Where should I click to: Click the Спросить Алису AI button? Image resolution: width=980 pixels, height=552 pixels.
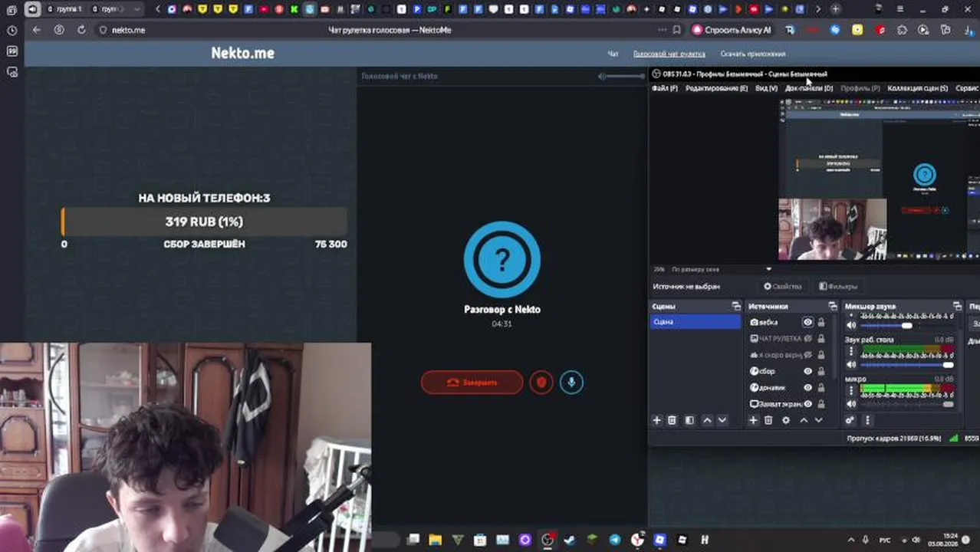[732, 30]
